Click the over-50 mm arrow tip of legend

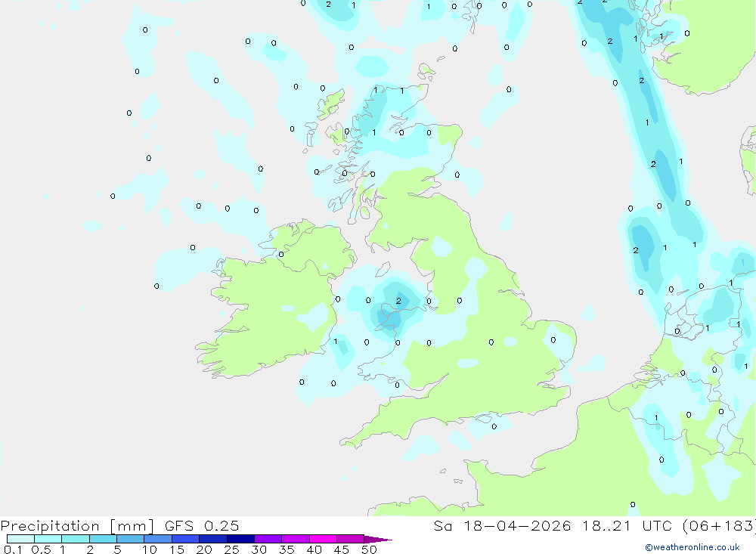pos(378,540)
